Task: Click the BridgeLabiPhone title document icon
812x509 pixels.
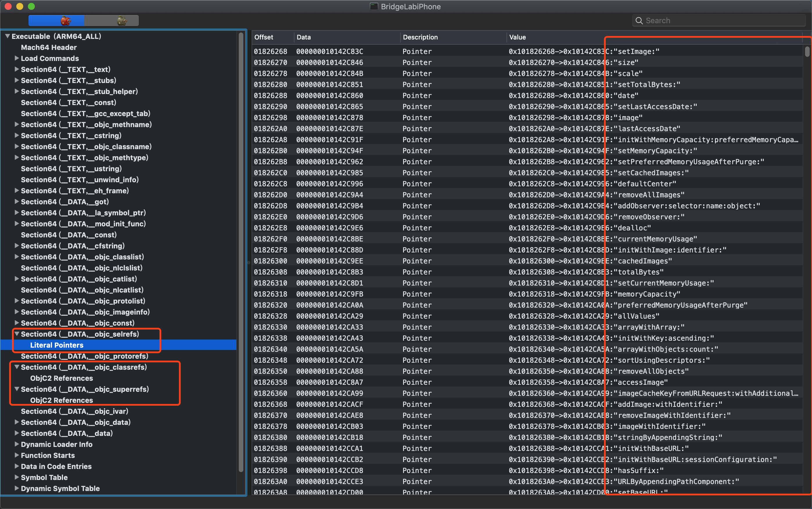Action: 374,6
